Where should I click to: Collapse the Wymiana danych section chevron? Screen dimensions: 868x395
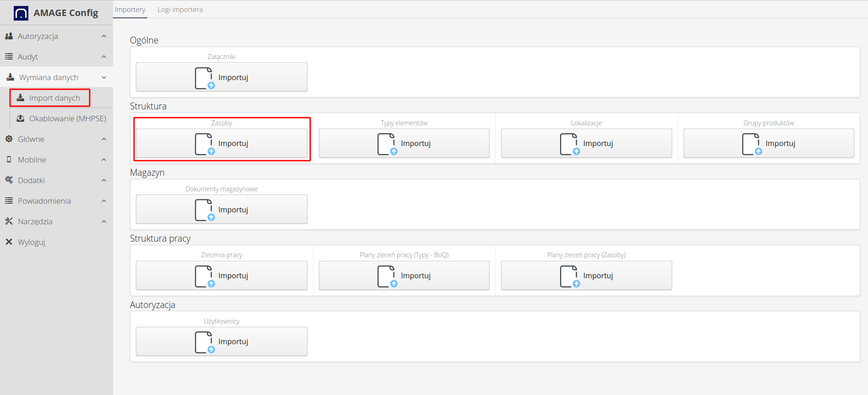[x=104, y=77]
